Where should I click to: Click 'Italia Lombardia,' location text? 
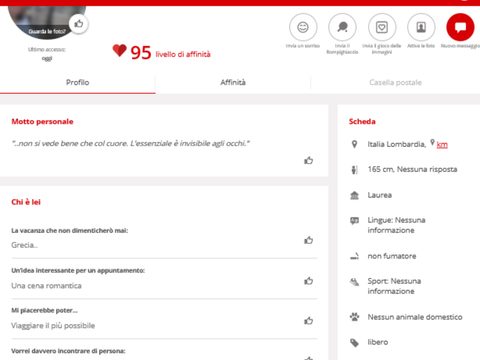(397, 144)
